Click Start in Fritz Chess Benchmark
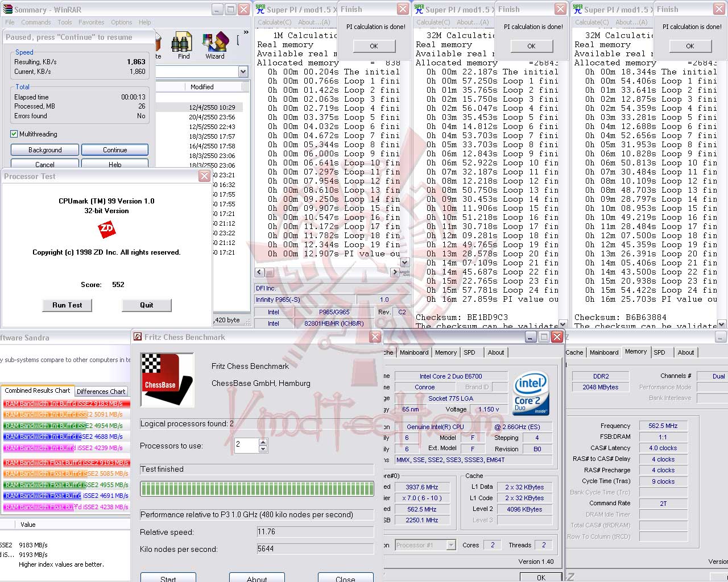 [x=168, y=577]
